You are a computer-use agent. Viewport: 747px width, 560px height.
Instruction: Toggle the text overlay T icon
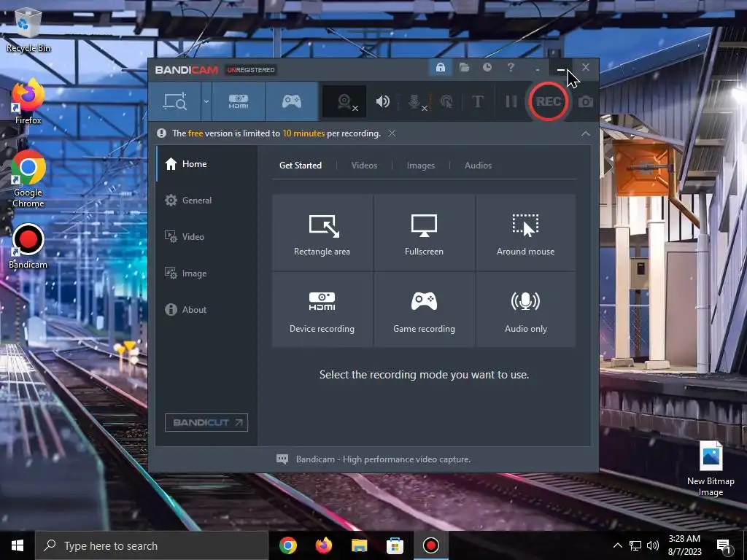coord(477,101)
